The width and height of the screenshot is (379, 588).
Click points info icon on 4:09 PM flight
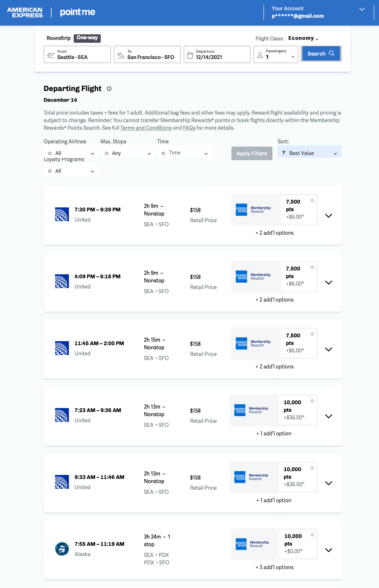point(312,267)
